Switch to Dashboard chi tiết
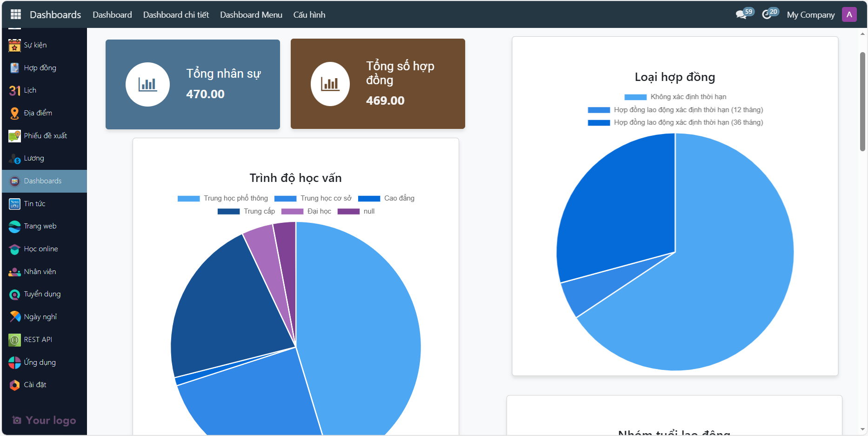The height and width of the screenshot is (436, 868). pyautogui.click(x=176, y=14)
